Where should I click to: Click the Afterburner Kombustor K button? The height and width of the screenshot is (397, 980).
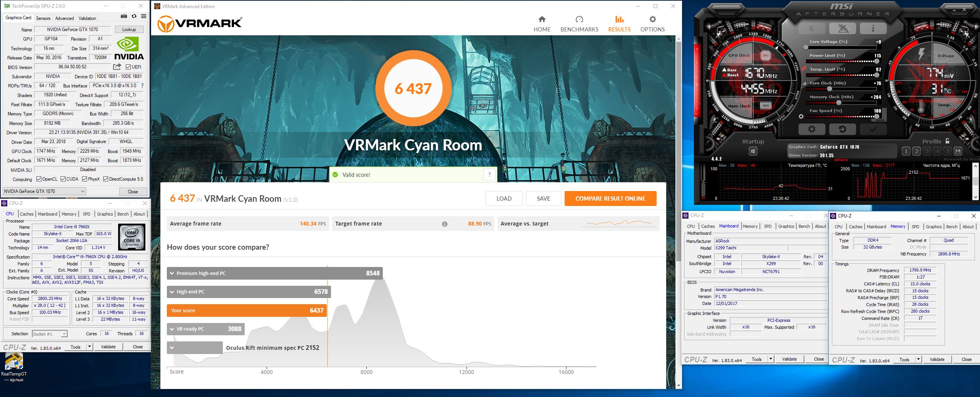coord(812,28)
